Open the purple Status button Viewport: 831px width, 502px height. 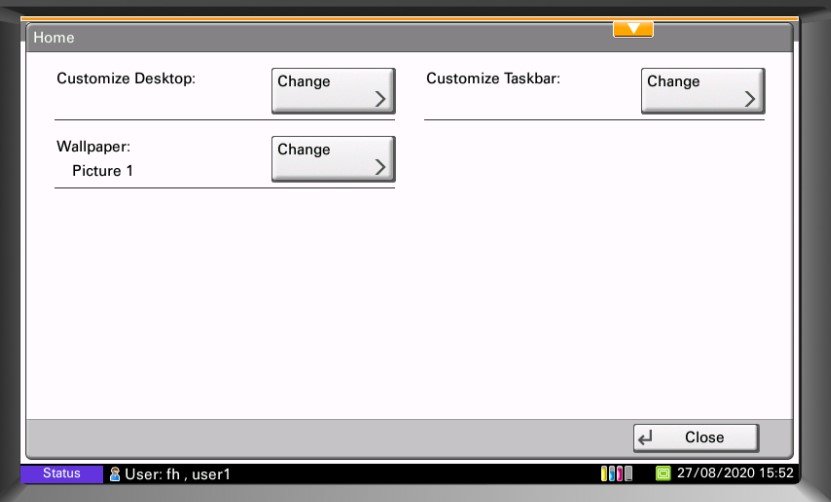(x=61, y=473)
